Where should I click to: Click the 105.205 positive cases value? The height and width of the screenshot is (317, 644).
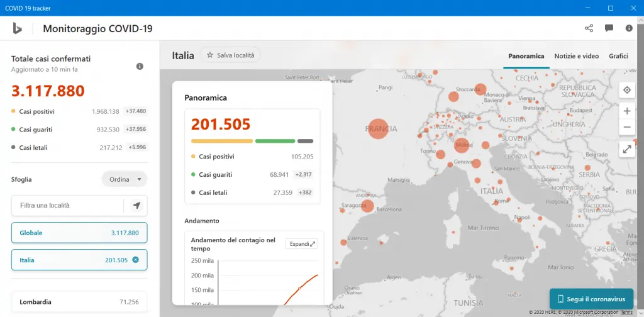[x=302, y=157]
